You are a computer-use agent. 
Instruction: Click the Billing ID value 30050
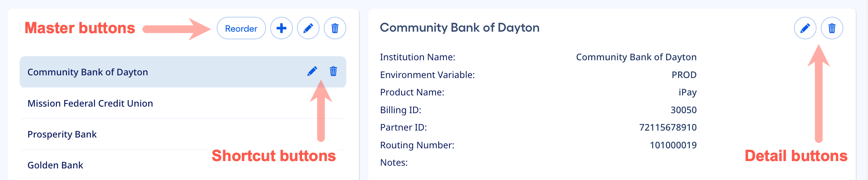(683, 110)
